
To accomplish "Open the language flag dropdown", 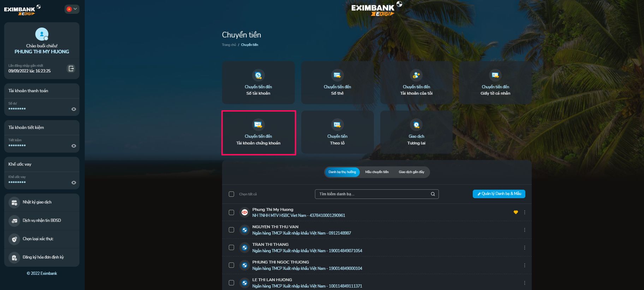I will point(72,9).
